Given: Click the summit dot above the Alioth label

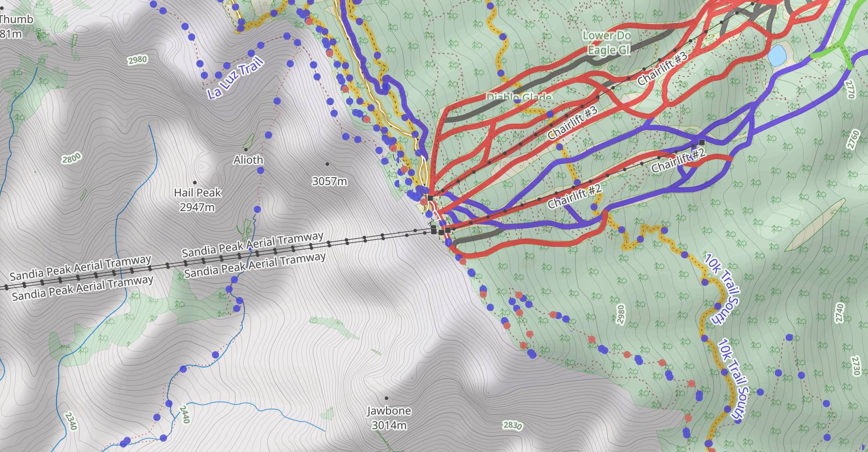Looking at the screenshot, I should (x=246, y=149).
